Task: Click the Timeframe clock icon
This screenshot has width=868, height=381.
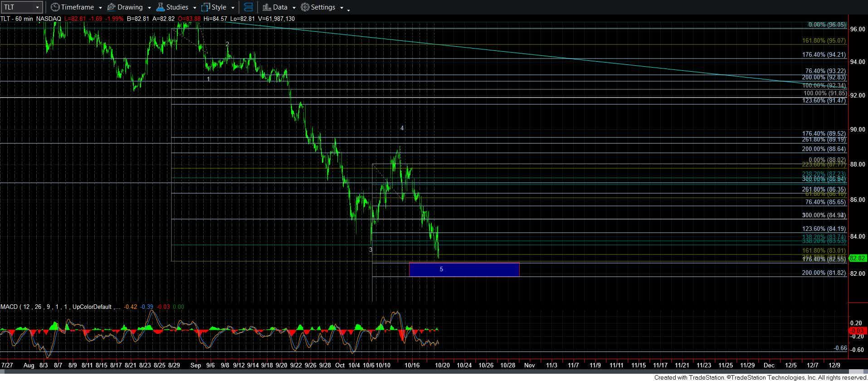Action: point(55,7)
